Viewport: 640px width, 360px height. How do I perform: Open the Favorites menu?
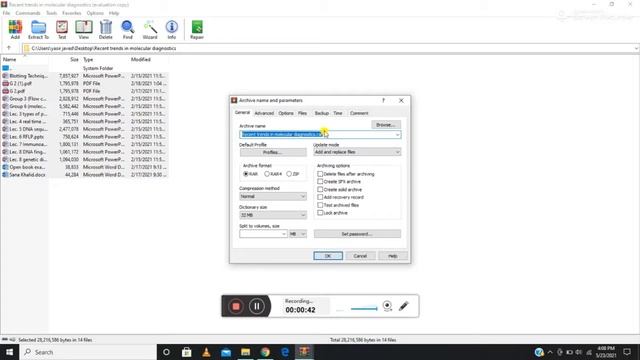pyautogui.click(x=72, y=13)
